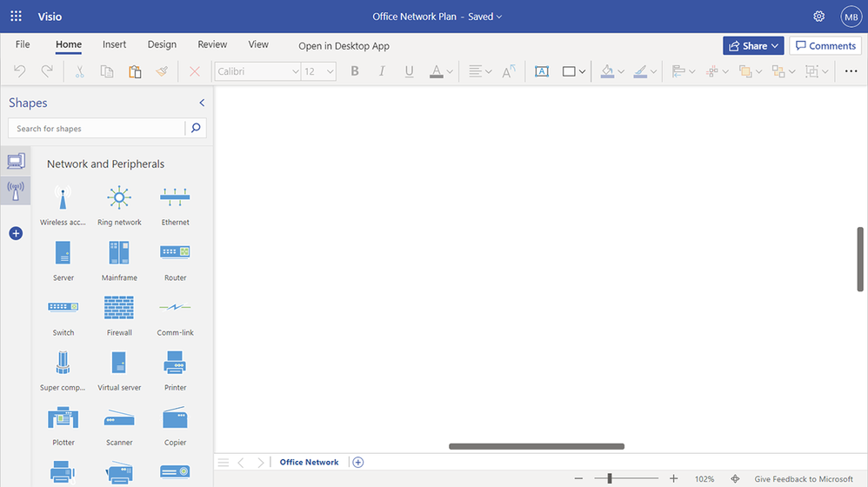The width and height of the screenshot is (868, 487).
Task: Add more shape stencils plus button
Action: pyautogui.click(x=16, y=233)
